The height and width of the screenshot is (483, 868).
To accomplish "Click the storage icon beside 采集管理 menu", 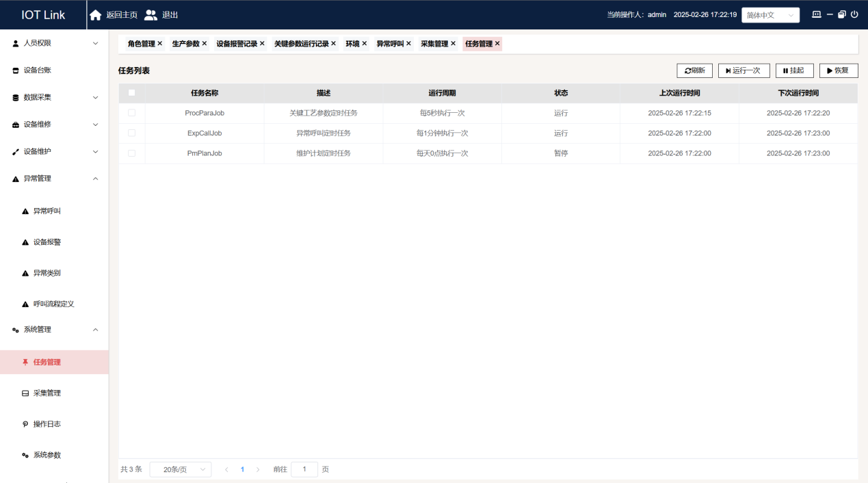I will click(25, 393).
